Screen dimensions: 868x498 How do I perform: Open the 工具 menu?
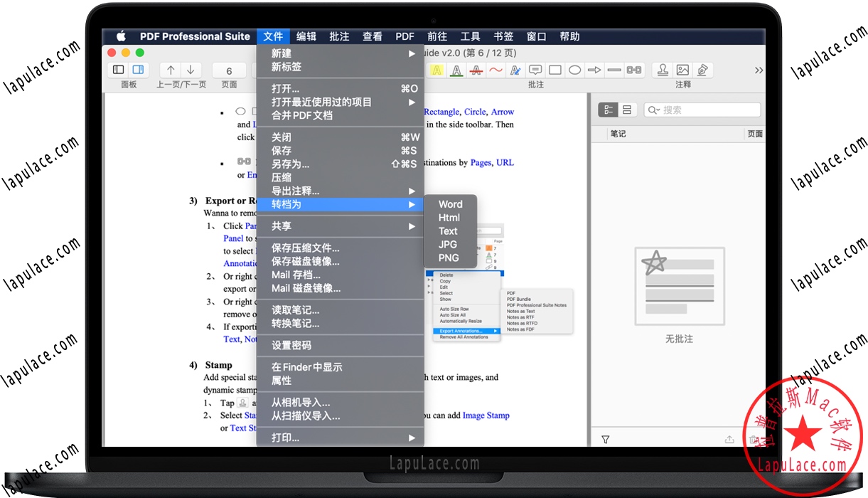(471, 36)
